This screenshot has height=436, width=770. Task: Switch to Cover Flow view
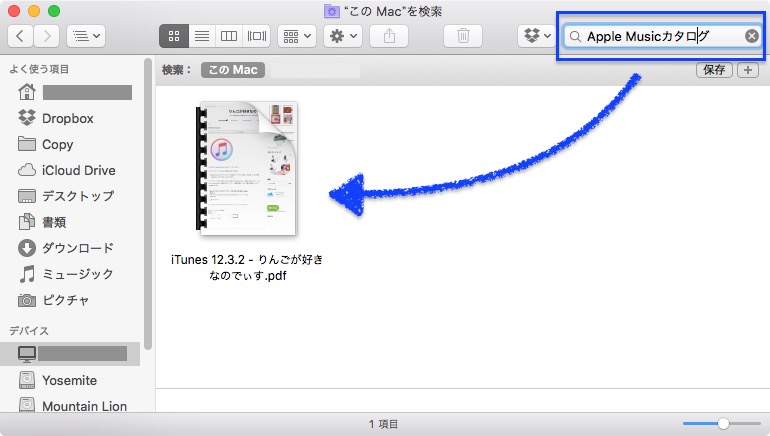coord(256,36)
